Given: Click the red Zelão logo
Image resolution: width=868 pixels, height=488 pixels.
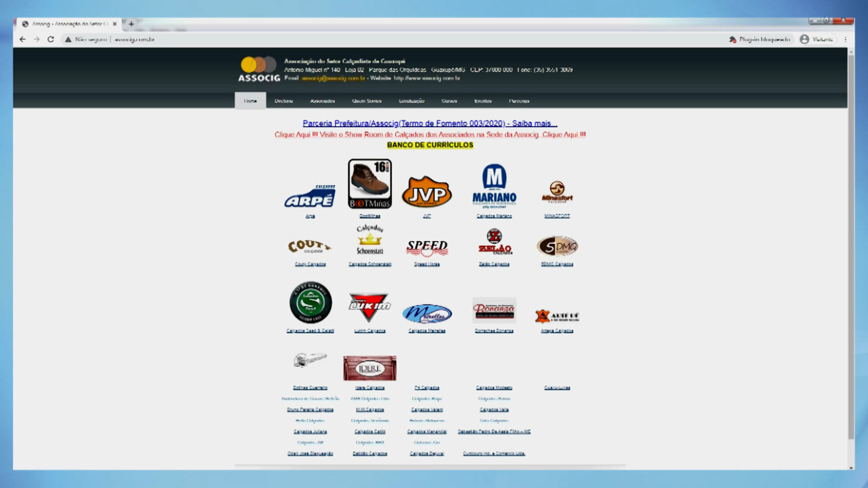Looking at the screenshot, I should [x=495, y=242].
